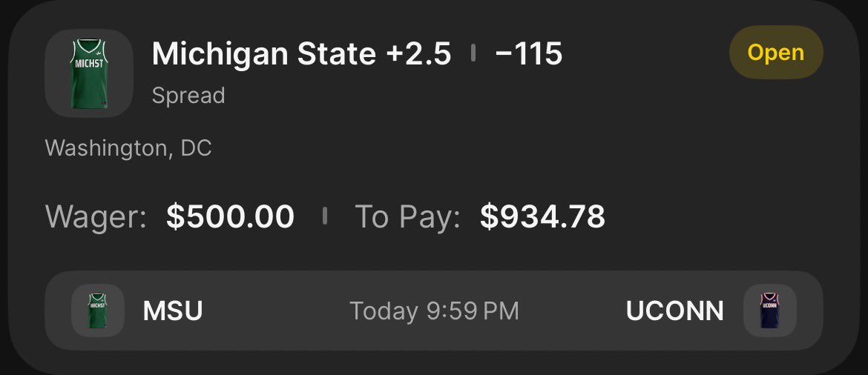Tap the divider between wager and payout
868x375 pixels.
[x=324, y=216]
